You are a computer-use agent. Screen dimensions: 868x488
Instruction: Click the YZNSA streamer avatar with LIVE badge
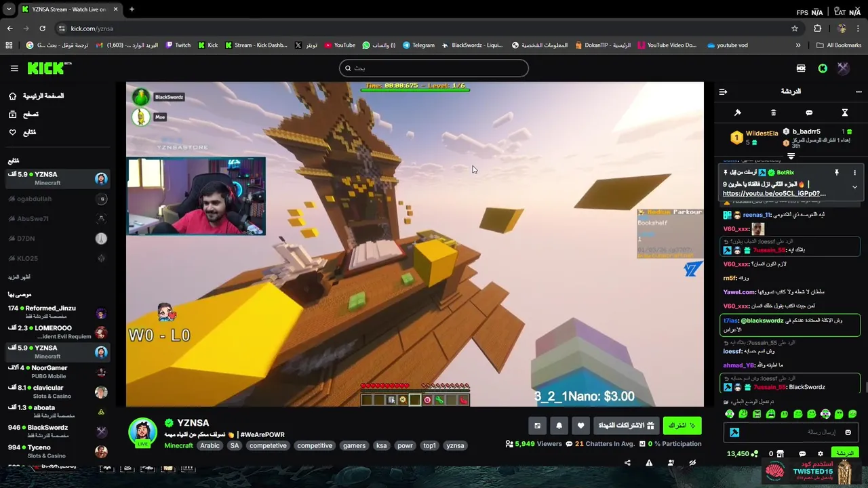(x=142, y=432)
